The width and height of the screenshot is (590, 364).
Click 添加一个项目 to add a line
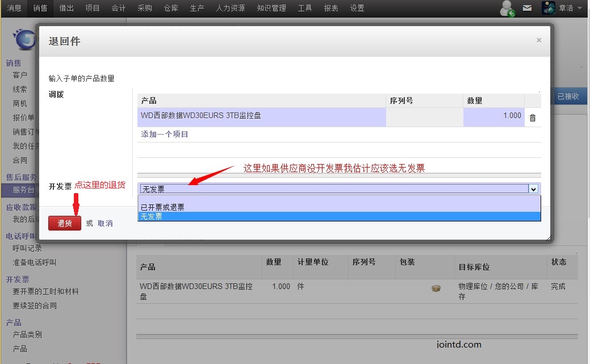point(165,135)
